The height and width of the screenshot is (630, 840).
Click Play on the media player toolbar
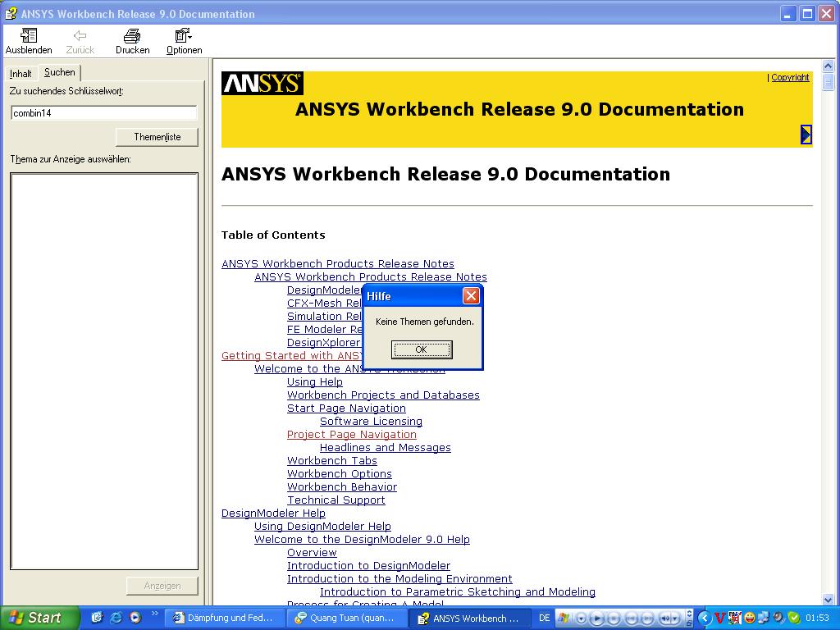click(597, 619)
